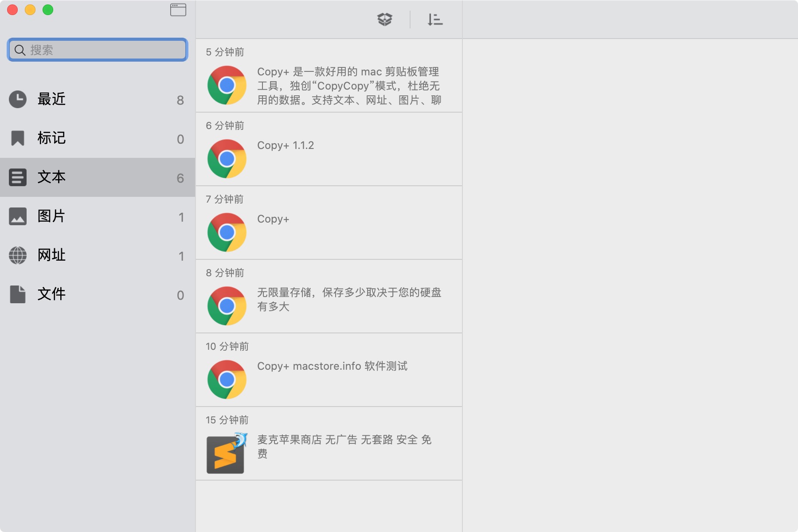Click the stacked box icon in toolbar
798x532 pixels.
(384, 20)
